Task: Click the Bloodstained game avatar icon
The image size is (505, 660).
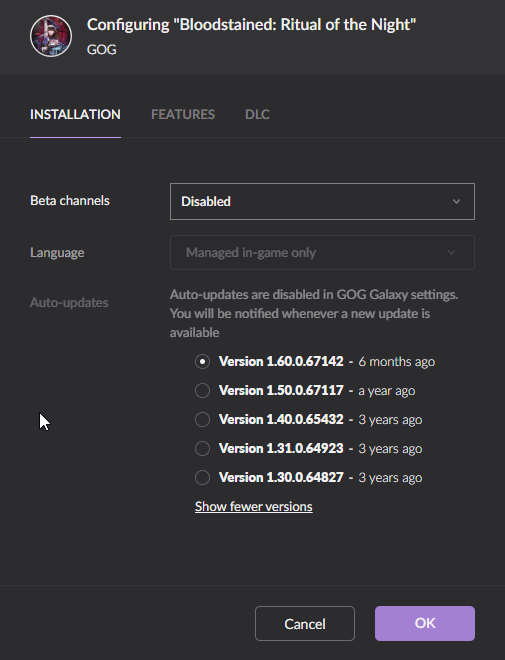Action: click(x=51, y=36)
